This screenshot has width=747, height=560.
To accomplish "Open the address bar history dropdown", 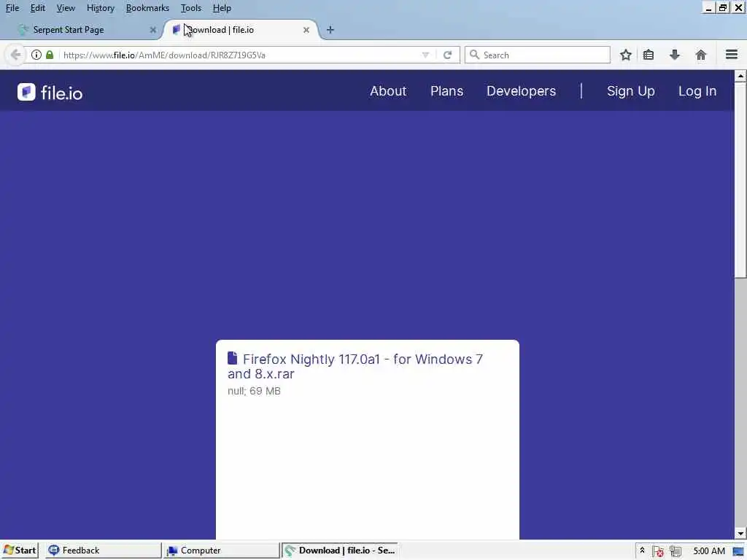I will 425,55.
